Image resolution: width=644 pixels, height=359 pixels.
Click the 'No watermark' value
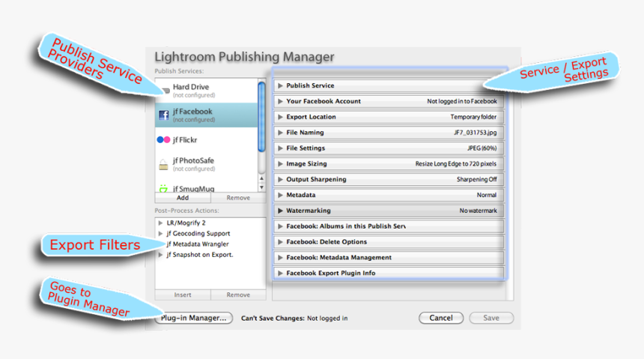click(x=479, y=211)
